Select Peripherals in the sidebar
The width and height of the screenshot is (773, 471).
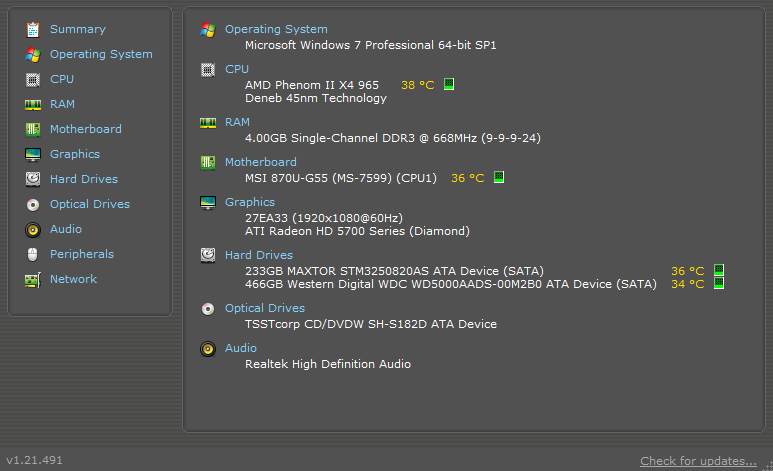click(x=82, y=254)
